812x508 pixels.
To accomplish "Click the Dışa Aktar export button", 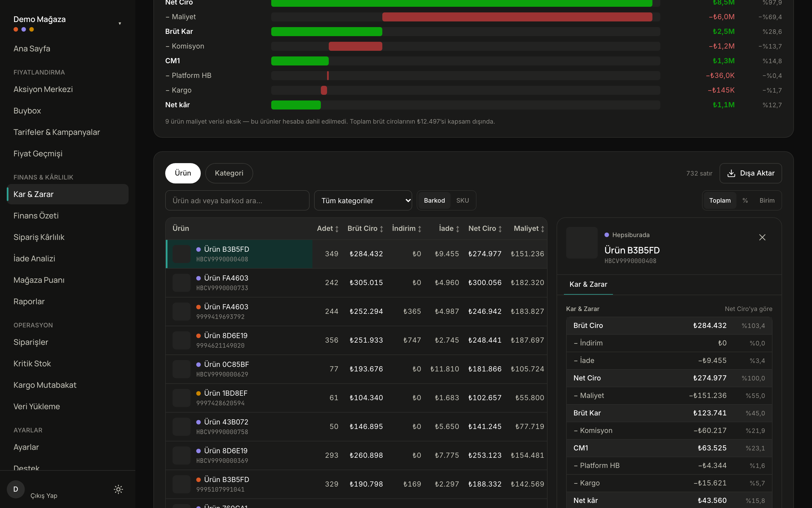I will coord(751,173).
